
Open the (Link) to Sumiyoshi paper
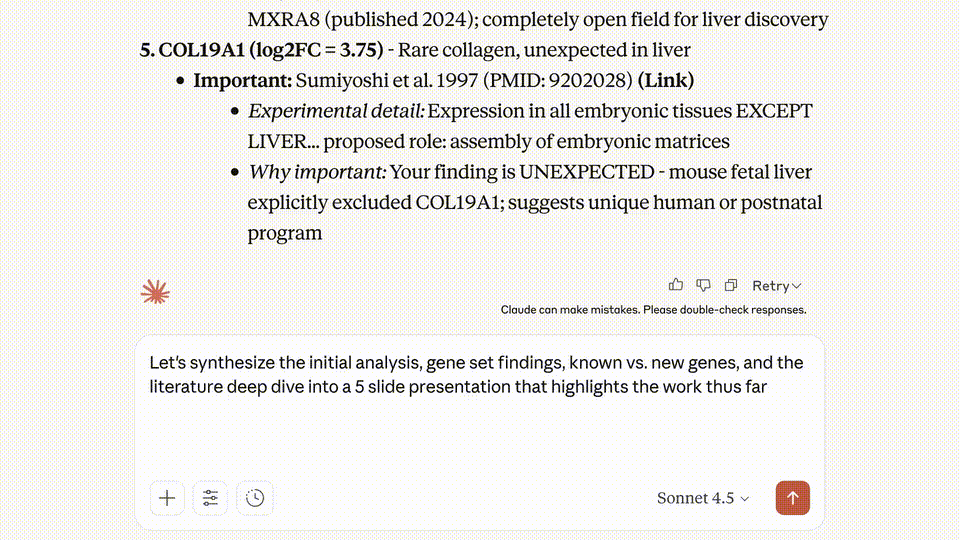pos(666,80)
